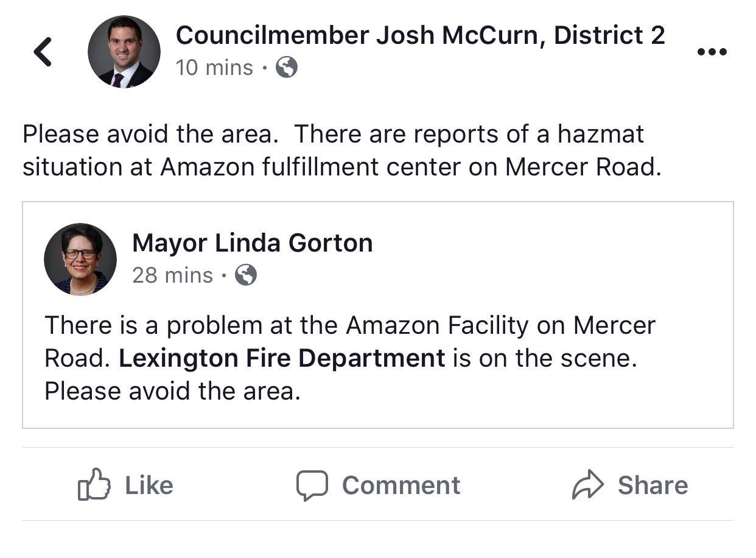This screenshot has width=756, height=558.
Task: Open Councilmember Josh McCurn's profile picture
Action: [x=124, y=52]
